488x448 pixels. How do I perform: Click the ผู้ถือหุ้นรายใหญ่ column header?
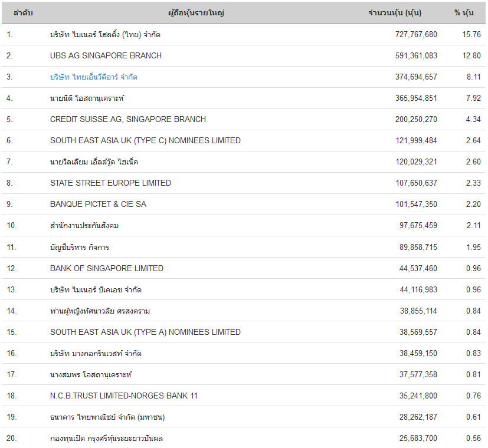click(196, 13)
